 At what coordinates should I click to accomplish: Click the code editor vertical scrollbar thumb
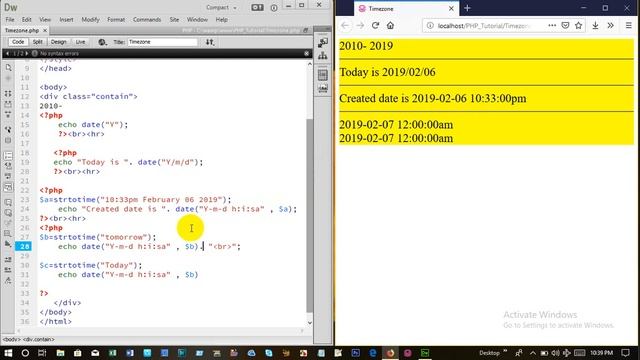tap(309, 215)
